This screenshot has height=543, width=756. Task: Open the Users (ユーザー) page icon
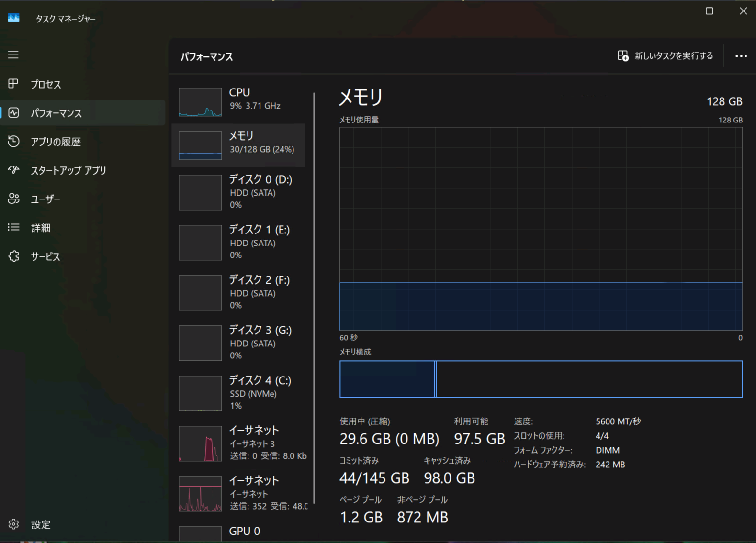13,199
